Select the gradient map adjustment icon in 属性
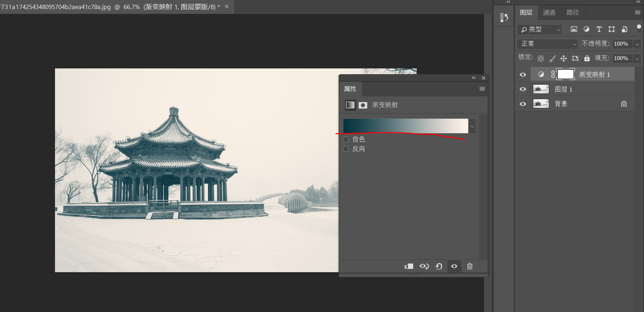This screenshot has height=312, width=644. point(350,105)
